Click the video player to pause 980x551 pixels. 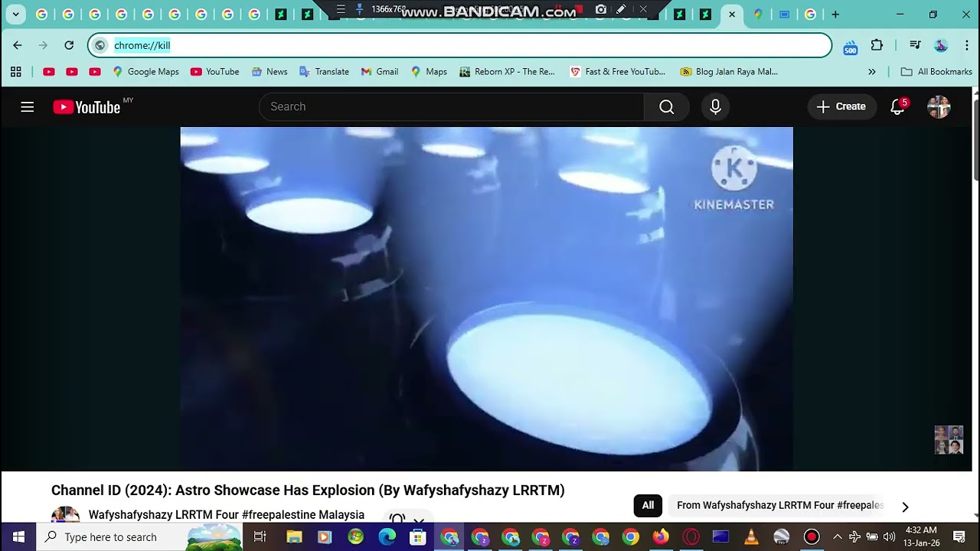pos(486,298)
